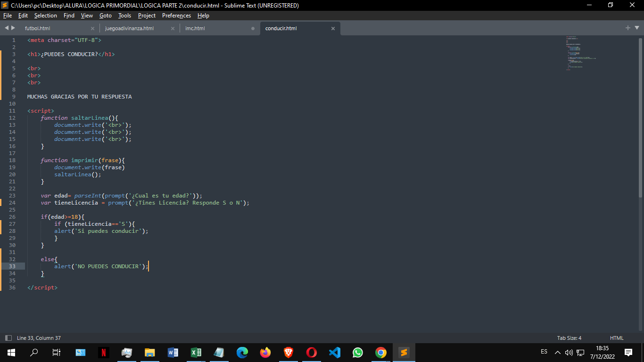Click the previous tab arrow
Screen dimensions: 644x362
(x=7, y=28)
